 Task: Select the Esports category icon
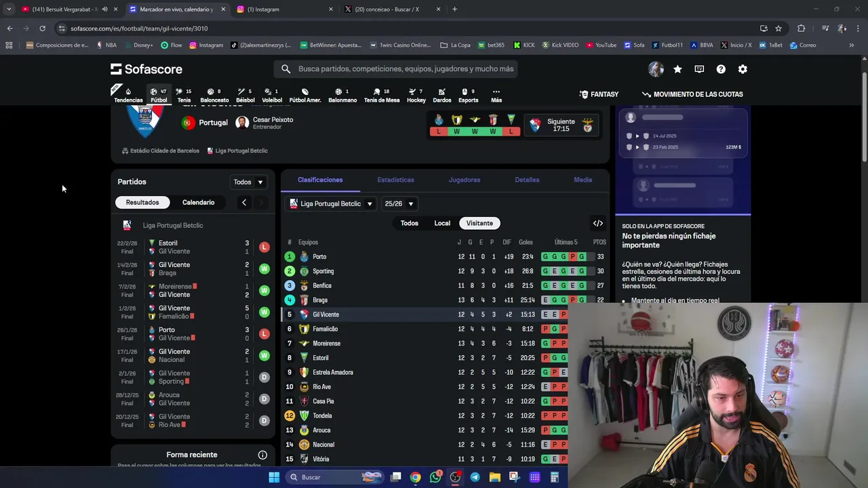[468, 95]
